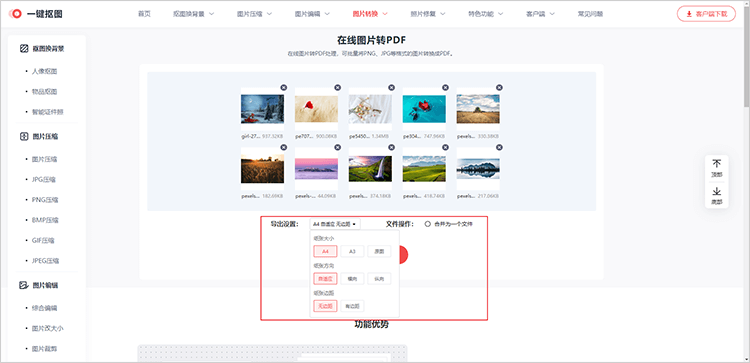Go to 首页 in navigation
The image size is (750, 363).
coord(144,14)
